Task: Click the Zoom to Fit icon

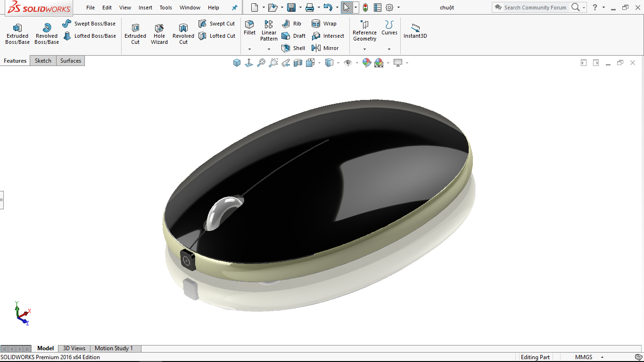Action: (261, 63)
